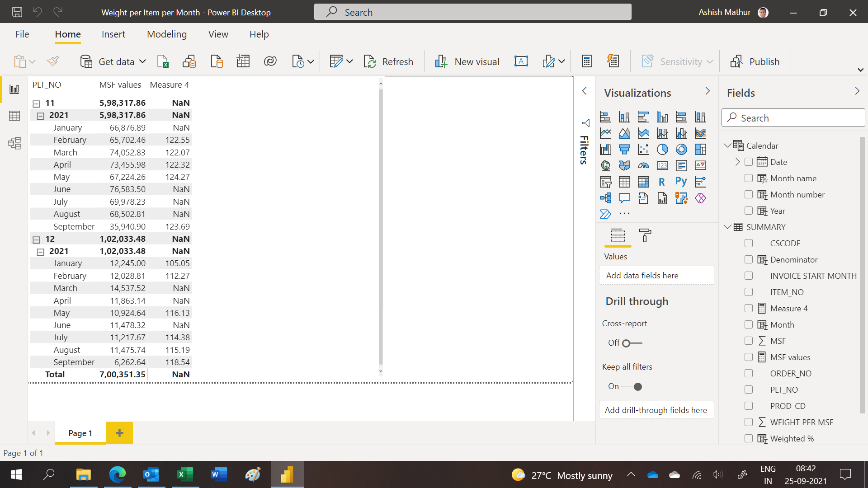The image size is (868, 488).
Task: Check the Month name field checkbox
Action: [749, 178]
